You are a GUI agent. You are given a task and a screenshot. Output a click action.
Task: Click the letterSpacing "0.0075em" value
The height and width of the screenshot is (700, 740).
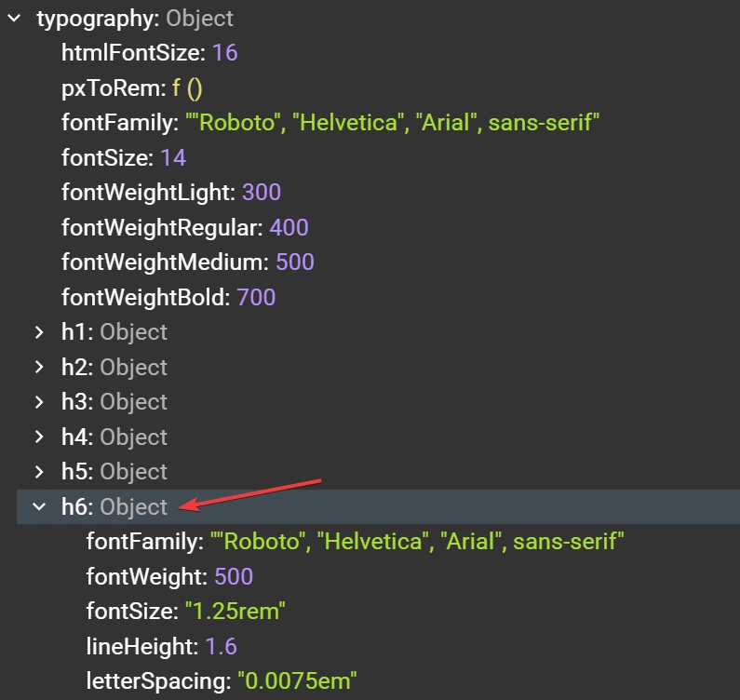coord(297,681)
